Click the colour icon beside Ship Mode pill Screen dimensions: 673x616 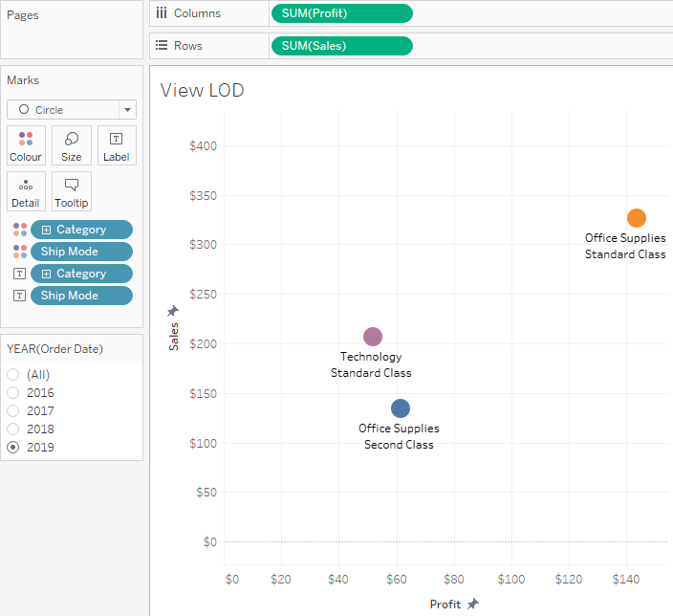tap(20, 252)
